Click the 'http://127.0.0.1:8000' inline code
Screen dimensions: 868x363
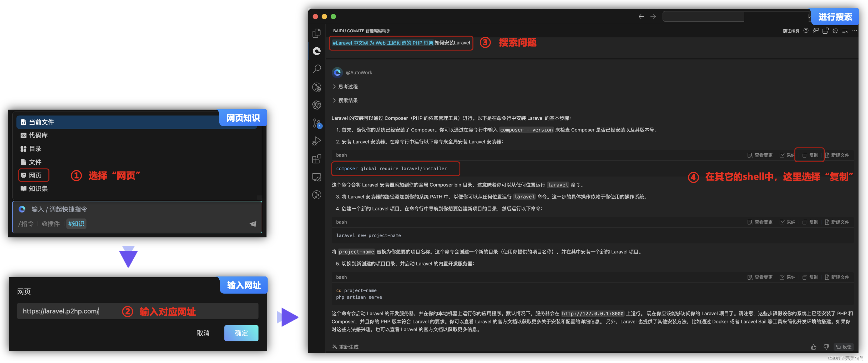(x=592, y=314)
